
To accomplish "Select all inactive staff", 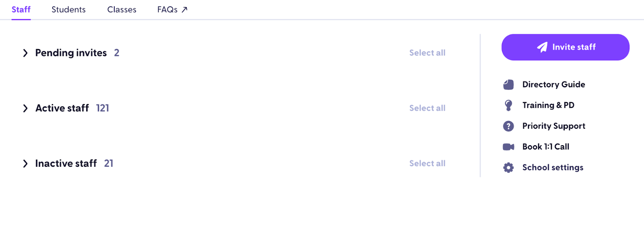I will (x=427, y=163).
